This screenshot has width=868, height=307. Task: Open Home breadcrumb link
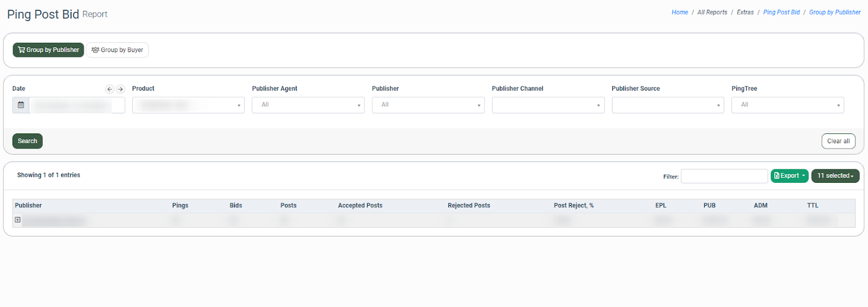coord(679,12)
